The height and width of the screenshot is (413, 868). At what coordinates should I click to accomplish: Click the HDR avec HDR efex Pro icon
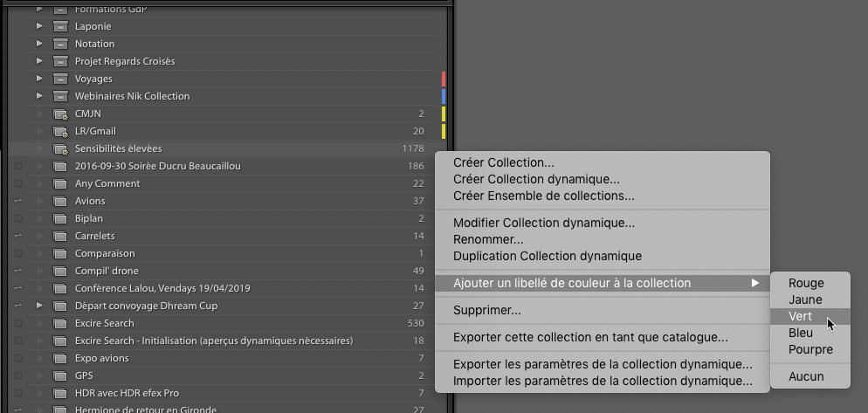tap(59, 393)
